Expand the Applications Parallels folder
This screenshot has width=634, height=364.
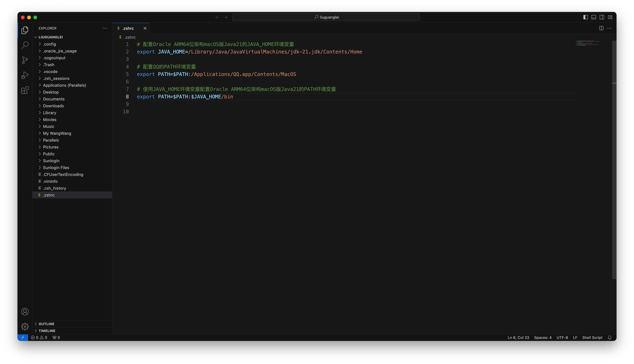(x=40, y=85)
